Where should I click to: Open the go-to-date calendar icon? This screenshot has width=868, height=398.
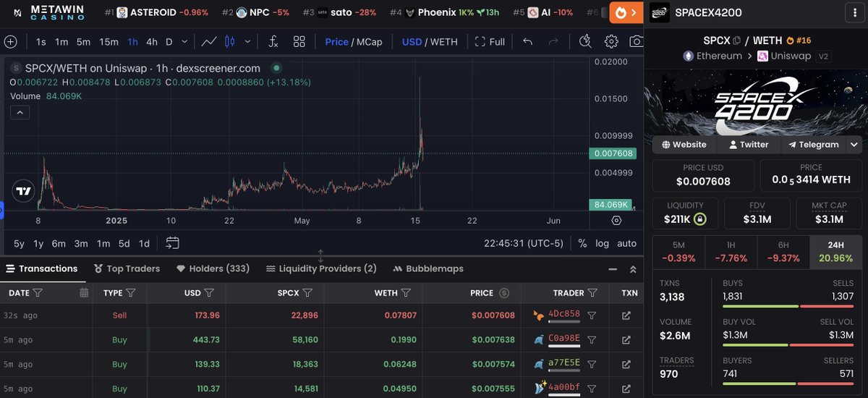[172, 243]
